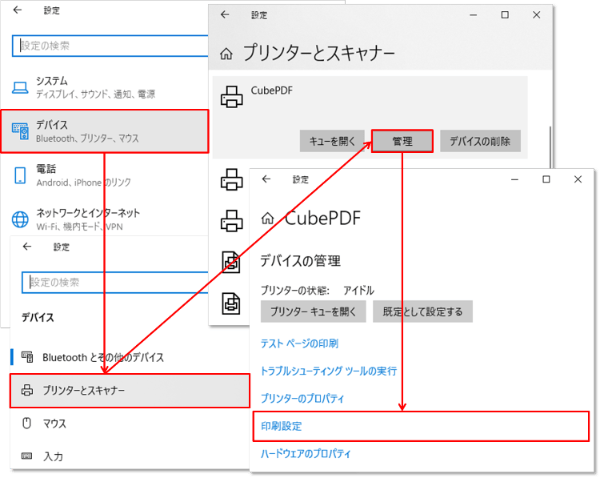600x478 pixels.
Task: Open the 電話 settings category
Action: 104,175
